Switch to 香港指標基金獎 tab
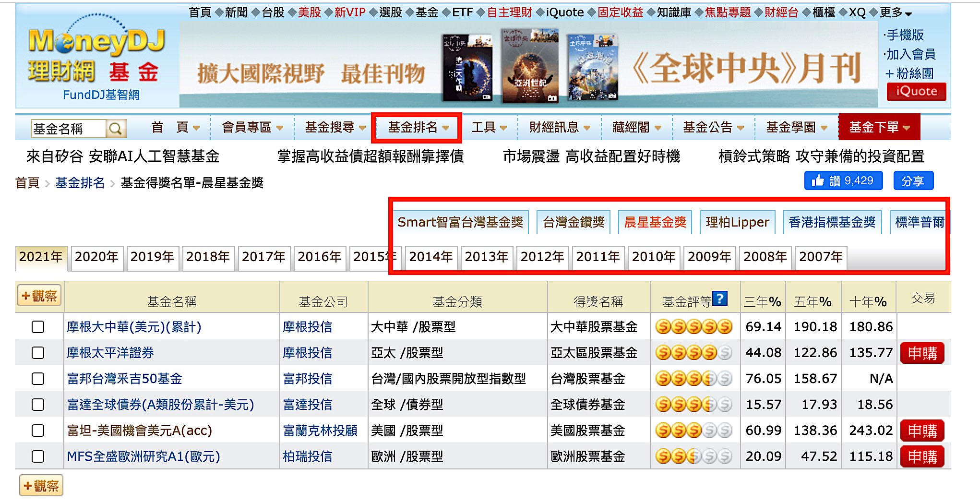The height and width of the screenshot is (503, 980). pyautogui.click(x=832, y=222)
